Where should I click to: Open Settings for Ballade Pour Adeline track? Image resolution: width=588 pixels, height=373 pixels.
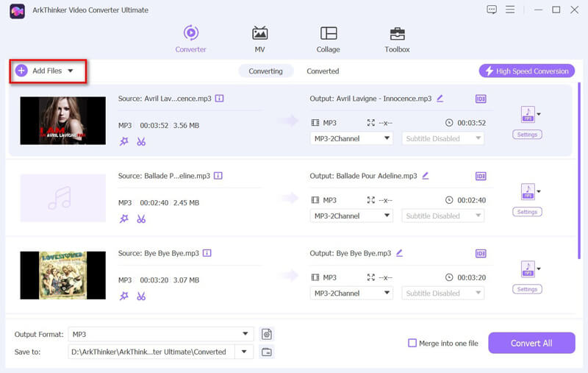click(527, 212)
